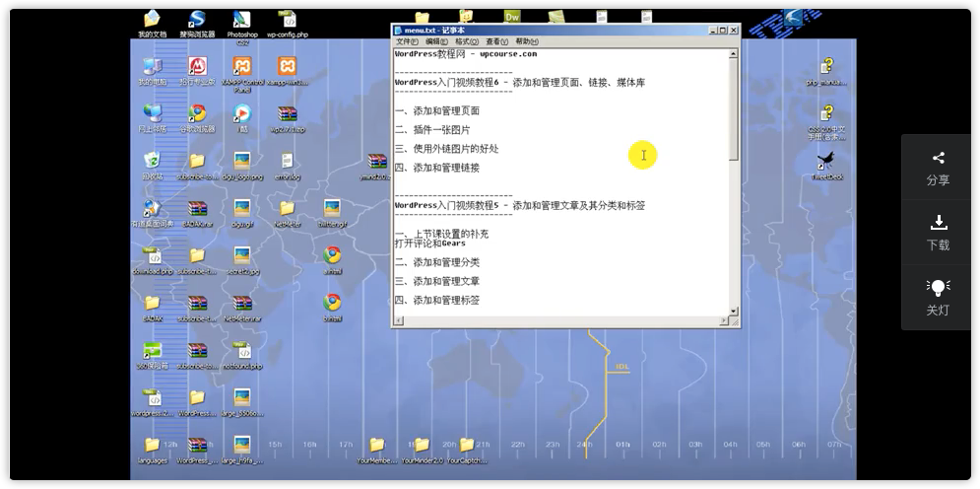Select the error.log file icon

tap(288, 166)
